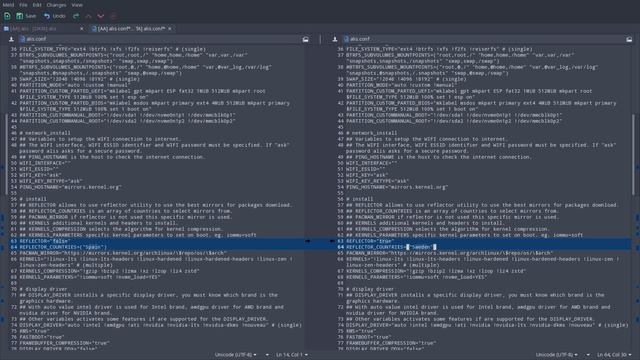
Task: Click the Save button in toolbar
Action: (x=26, y=16)
